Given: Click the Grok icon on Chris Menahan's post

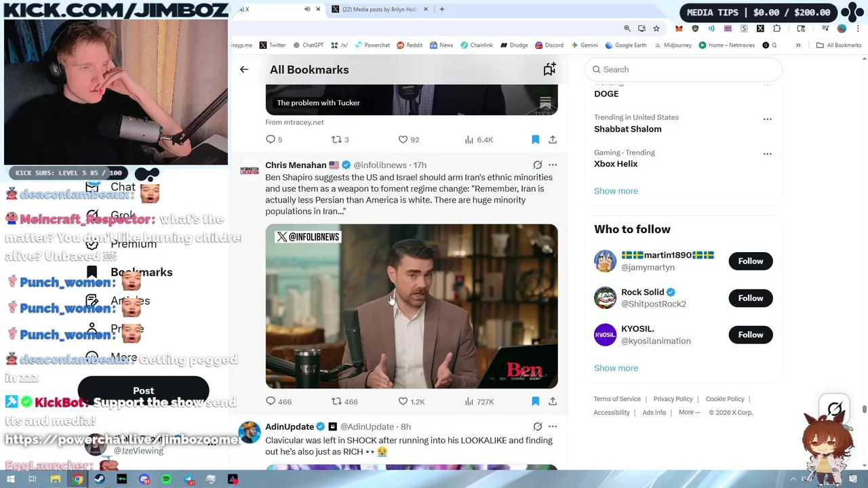Looking at the screenshot, I should tap(537, 165).
